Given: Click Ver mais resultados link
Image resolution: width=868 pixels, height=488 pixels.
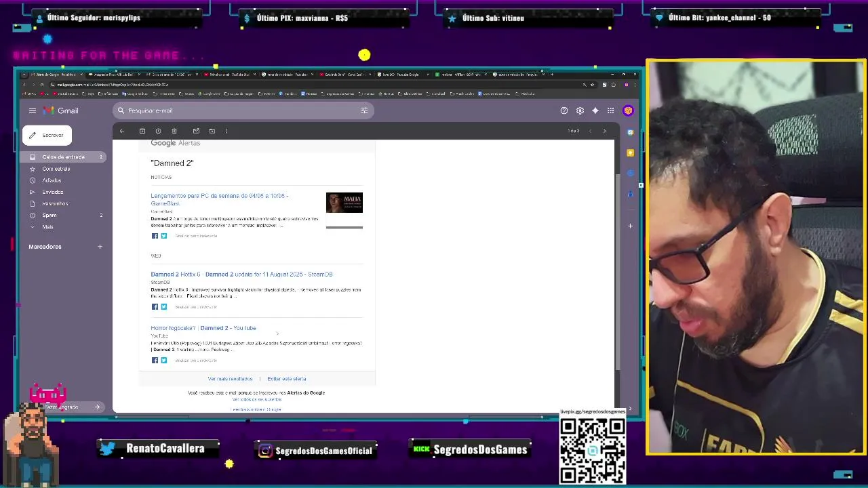Looking at the screenshot, I should (230, 379).
